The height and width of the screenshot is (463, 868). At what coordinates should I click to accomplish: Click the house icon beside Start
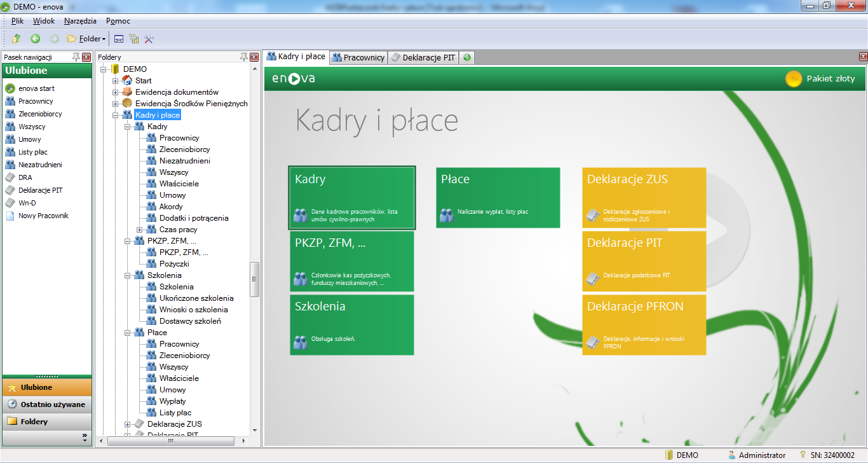click(127, 80)
